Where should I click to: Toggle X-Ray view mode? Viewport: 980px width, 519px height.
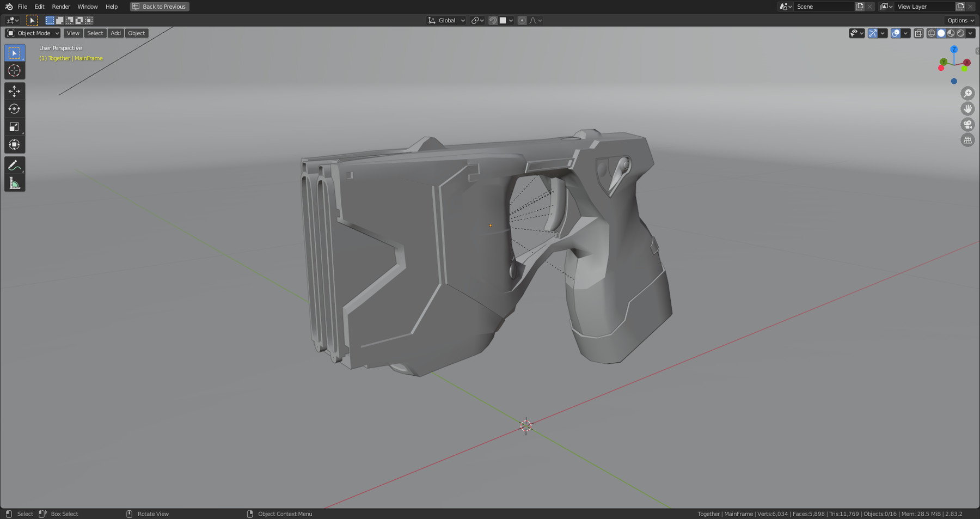point(918,33)
